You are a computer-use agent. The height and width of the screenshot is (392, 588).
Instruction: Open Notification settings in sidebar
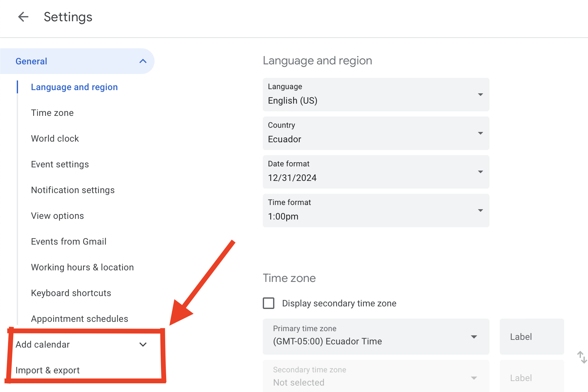(73, 190)
